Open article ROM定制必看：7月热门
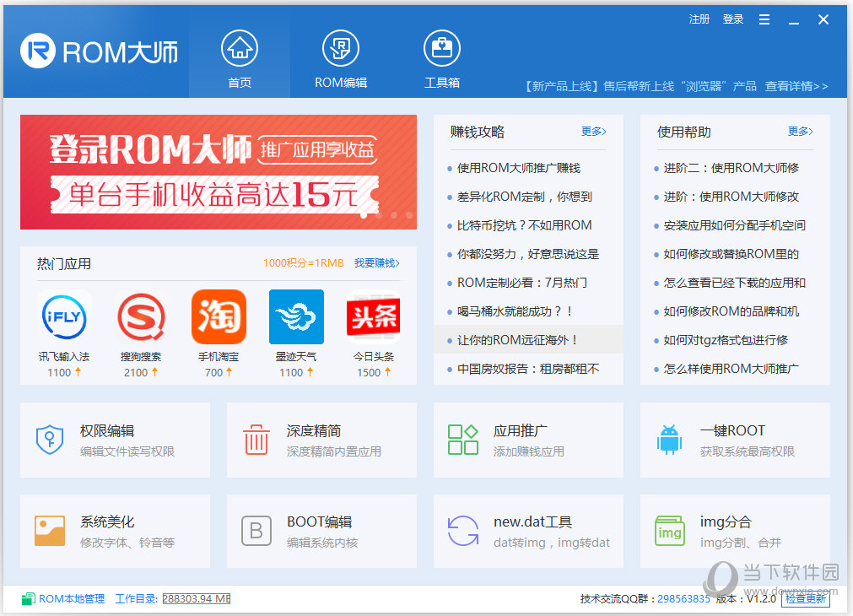This screenshot has height=616, width=853. (521, 283)
